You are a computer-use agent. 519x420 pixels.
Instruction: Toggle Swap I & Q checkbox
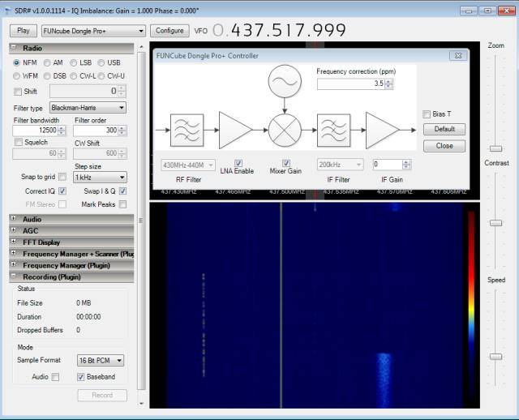(x=122, y=191)
